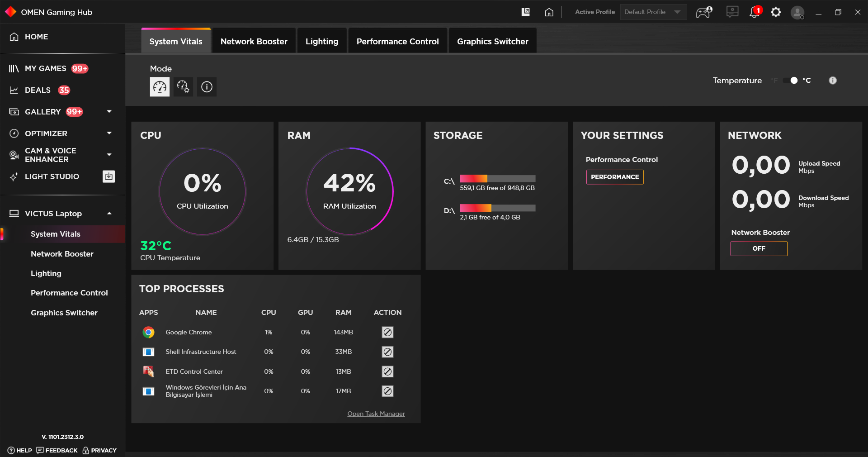
Task: Open the chat support monitor icon
Action: point(732,12)
